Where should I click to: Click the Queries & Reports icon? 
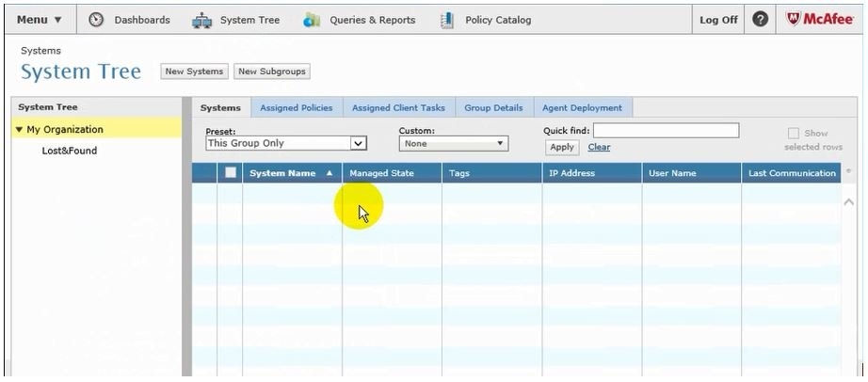312,20
